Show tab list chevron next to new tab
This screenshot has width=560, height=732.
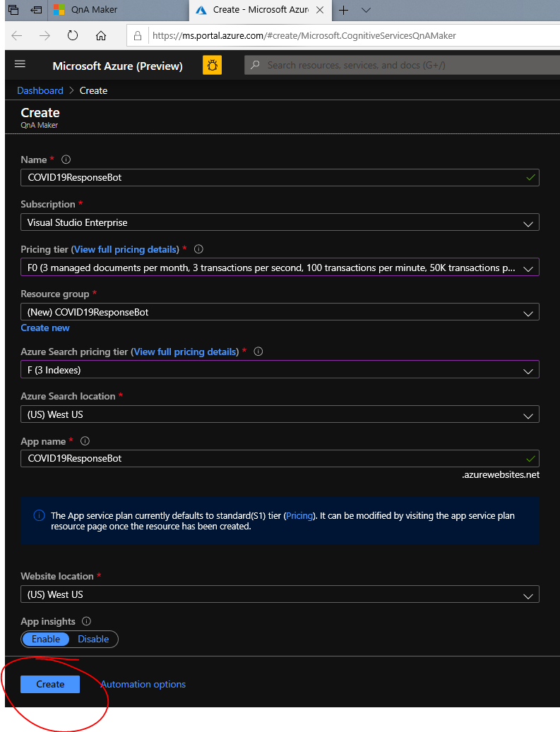(367, 11)
